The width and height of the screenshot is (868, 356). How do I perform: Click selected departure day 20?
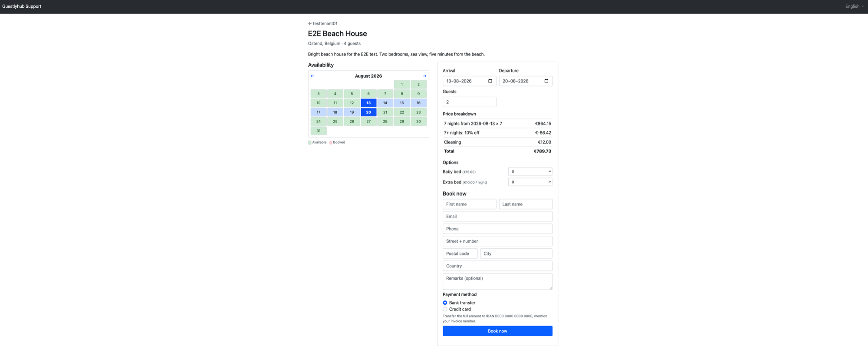[x=368, y=112]
